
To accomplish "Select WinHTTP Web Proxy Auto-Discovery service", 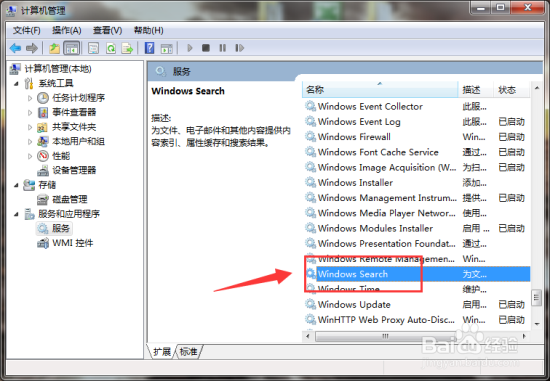I will [x=417, y=320].
